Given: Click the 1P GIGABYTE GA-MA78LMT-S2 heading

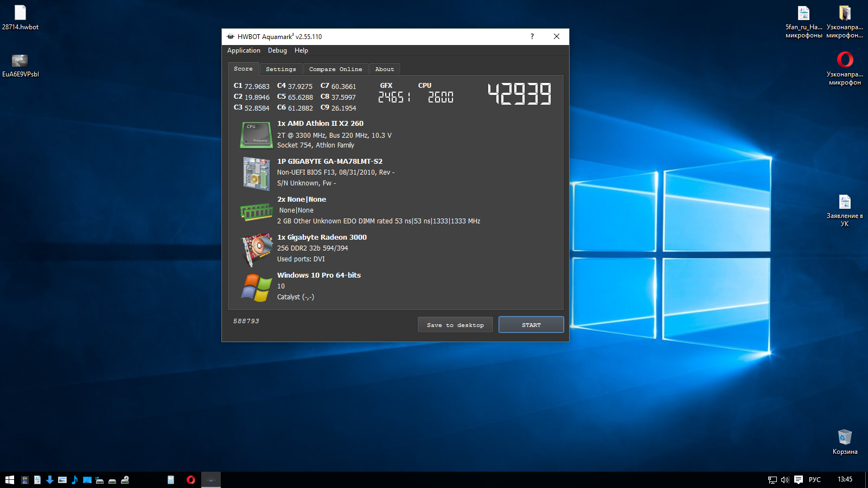Looking at the screenshot, I should [330, 162].
